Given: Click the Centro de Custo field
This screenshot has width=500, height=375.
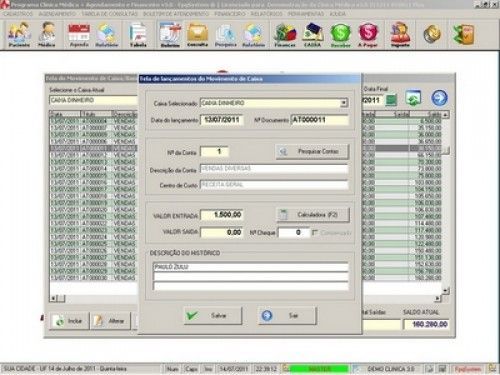Looking at the screenshot, I should coord(274,185).
